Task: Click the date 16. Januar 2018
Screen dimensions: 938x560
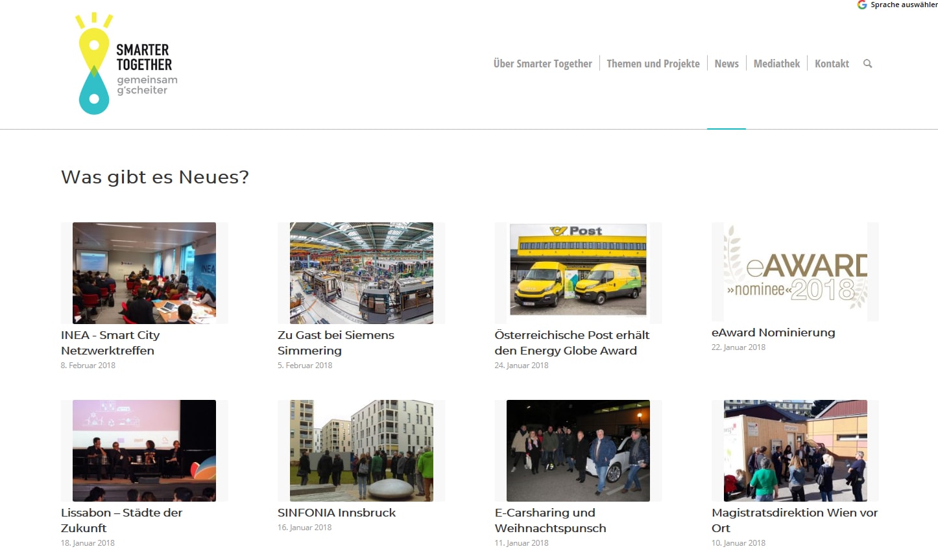Action: [x=304, y=528]
